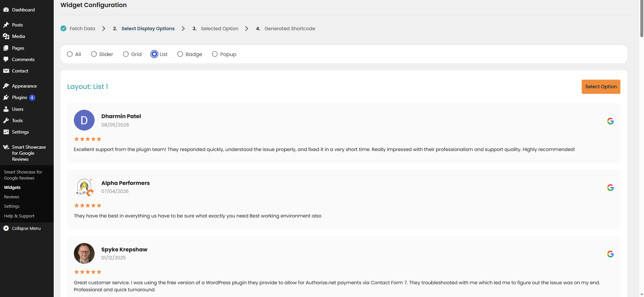Select the Badge display radio button
The image size is (644, 297).
pos(180,54)
